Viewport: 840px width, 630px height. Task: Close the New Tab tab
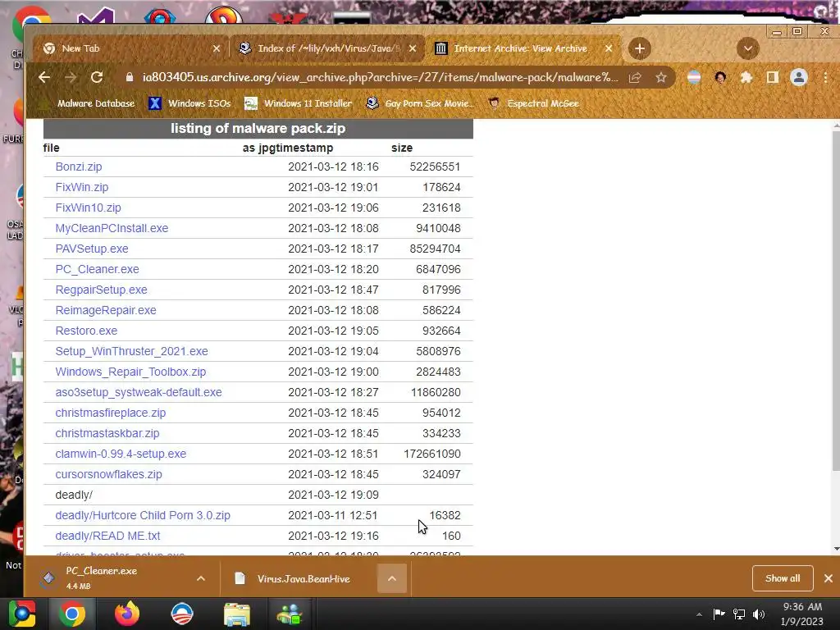click(x=217, y=48)
